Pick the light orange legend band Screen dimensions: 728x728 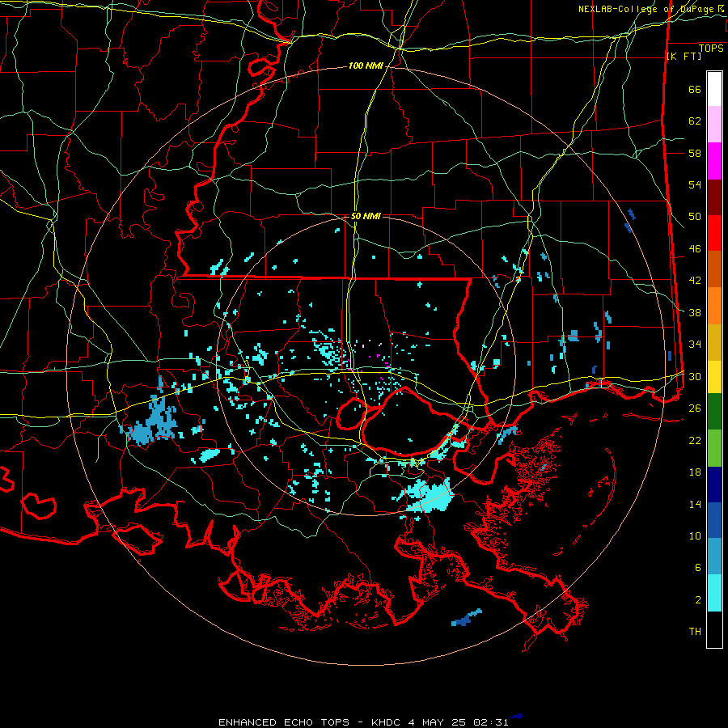click(714, 306)
